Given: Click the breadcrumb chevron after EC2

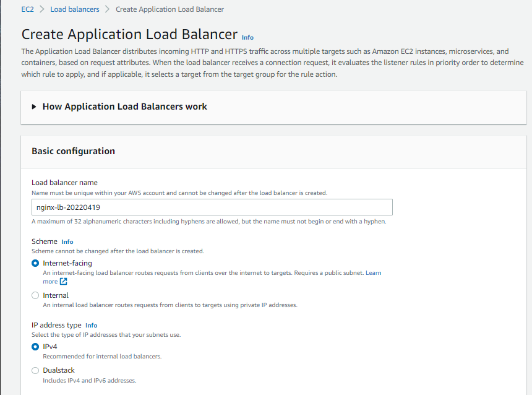Looking at the screenshot, I should (42, 9).
